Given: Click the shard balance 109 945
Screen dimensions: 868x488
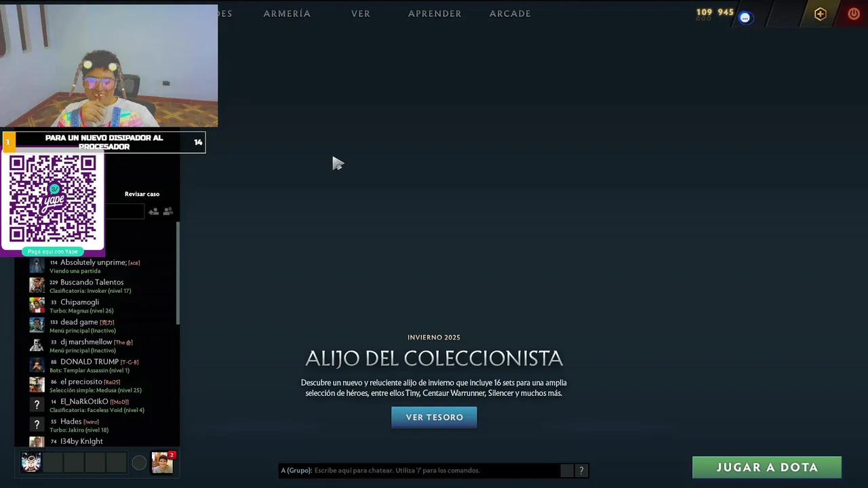Looking at the screenshot, I should pyautogui.click(x=715, y=12).
